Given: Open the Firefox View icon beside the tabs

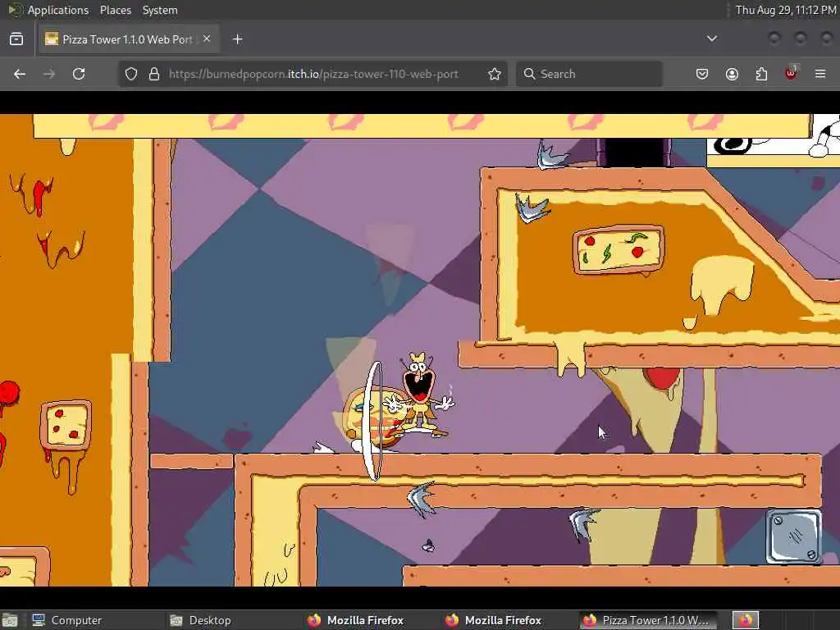Looking at the screenshot, I should click(16, 39).
